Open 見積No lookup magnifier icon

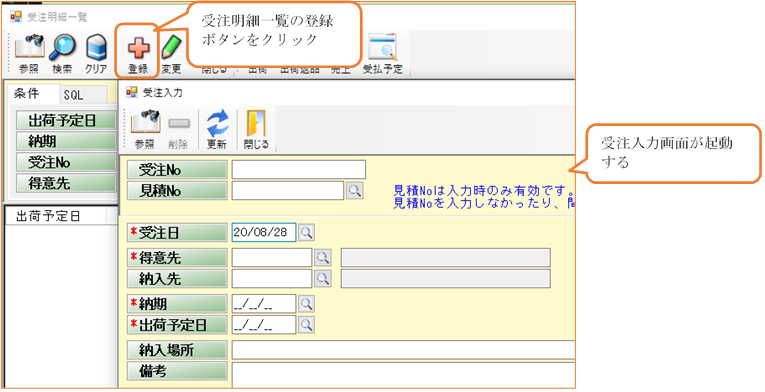pos(355,191)
